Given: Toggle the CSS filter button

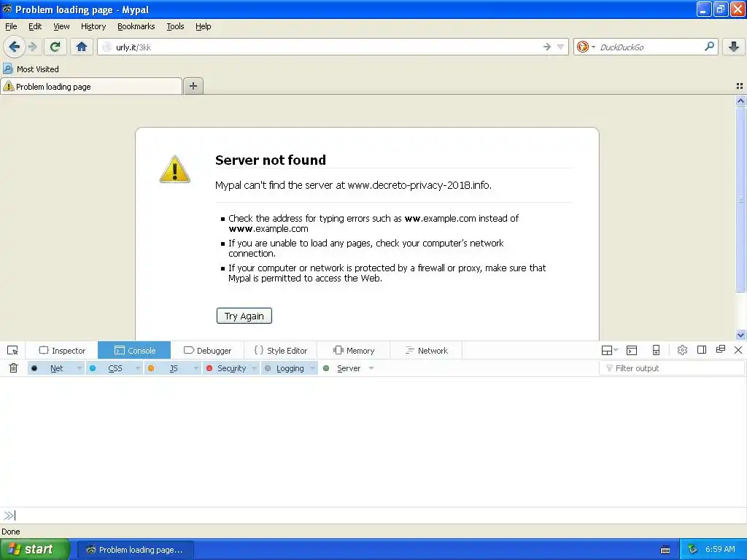Looking at the screenshot, I should [109, 368].
